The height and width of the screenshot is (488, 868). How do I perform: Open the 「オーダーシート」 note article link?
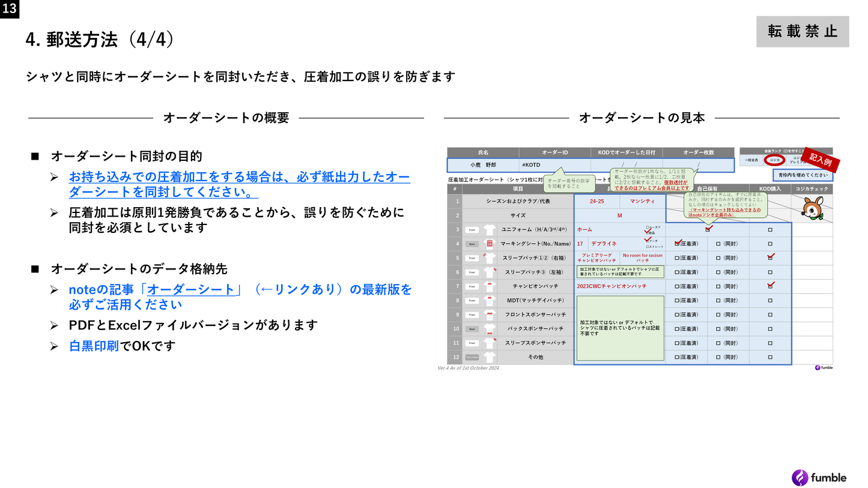point(191,289)
